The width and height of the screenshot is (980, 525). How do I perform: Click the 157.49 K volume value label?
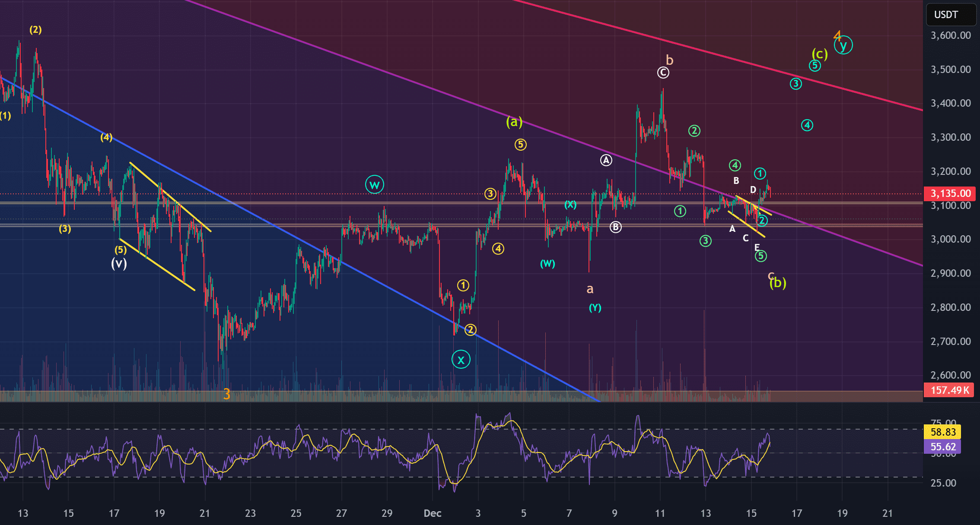[948, 390]
